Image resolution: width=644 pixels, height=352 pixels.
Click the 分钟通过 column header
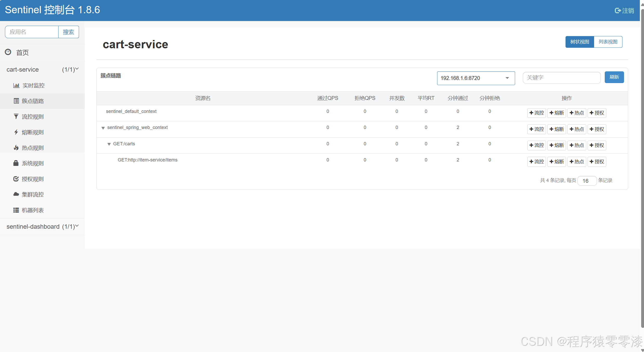tap(458, 98)
